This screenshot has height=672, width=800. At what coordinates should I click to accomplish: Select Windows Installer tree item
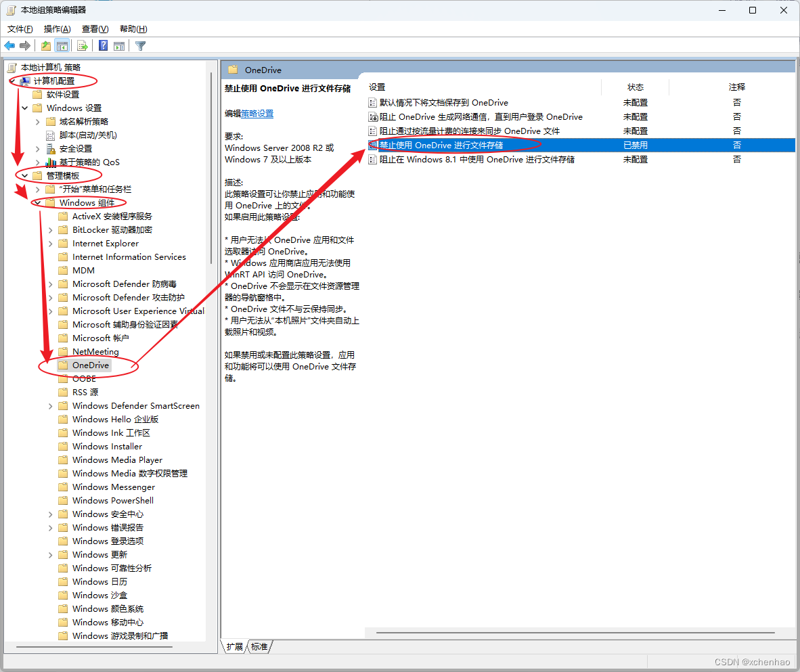[107, 447]
